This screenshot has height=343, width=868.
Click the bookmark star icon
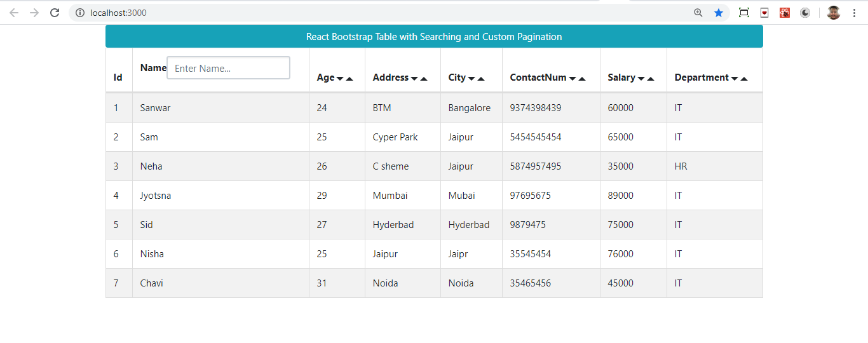pyautogui.click(x=719, y=13)
